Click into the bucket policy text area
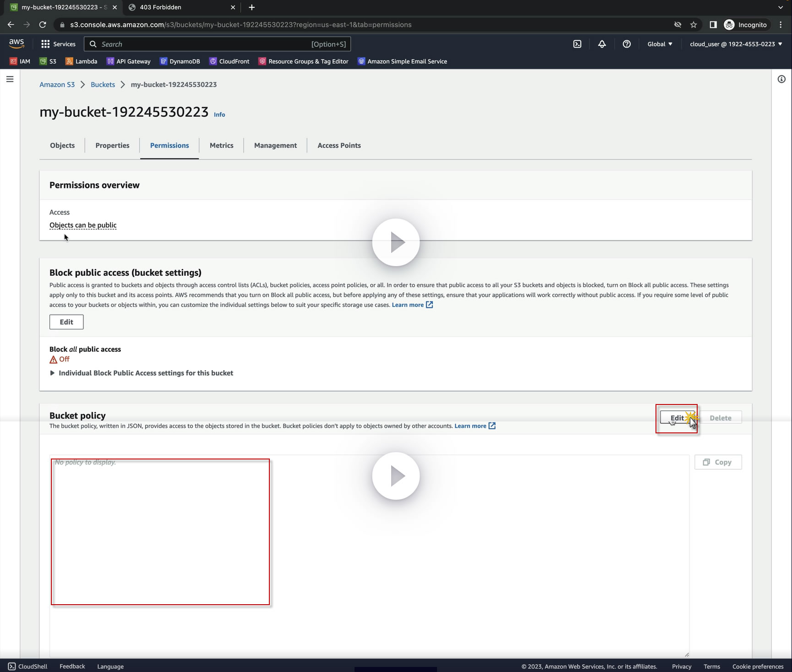Screen dimensions: 792x672 (x=369, y=556)
